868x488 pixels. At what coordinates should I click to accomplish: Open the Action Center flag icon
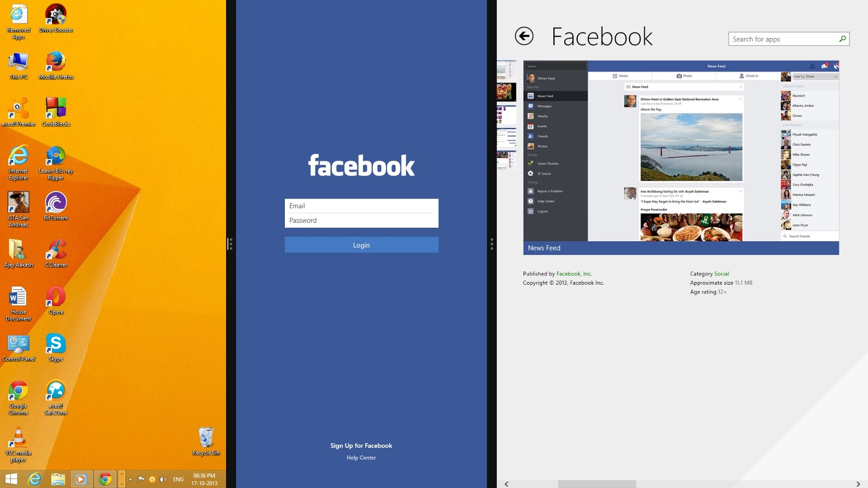141,479
